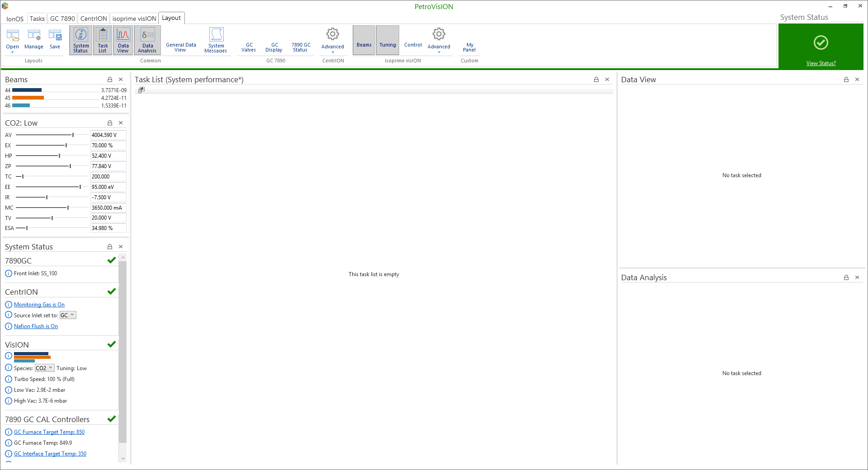Viewport: 868px width, 470px height.
Task: Click the View Status link
Action: click(821, 63)
